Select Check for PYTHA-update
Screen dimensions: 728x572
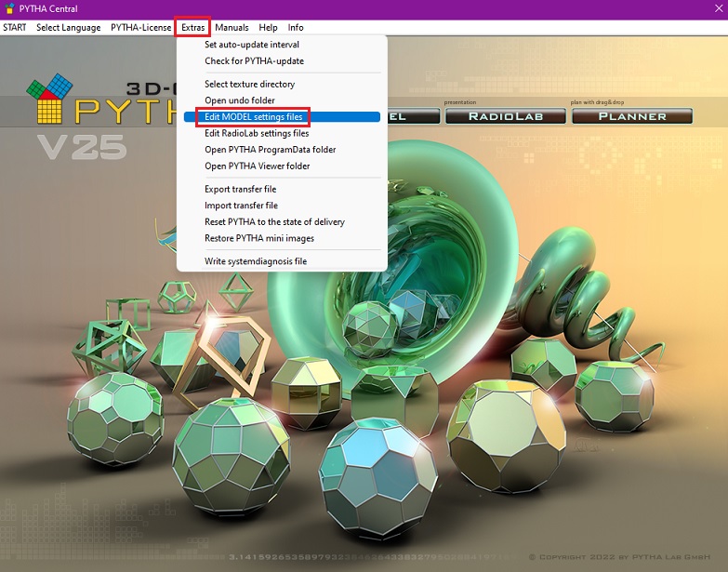click(x=282, y=60)
